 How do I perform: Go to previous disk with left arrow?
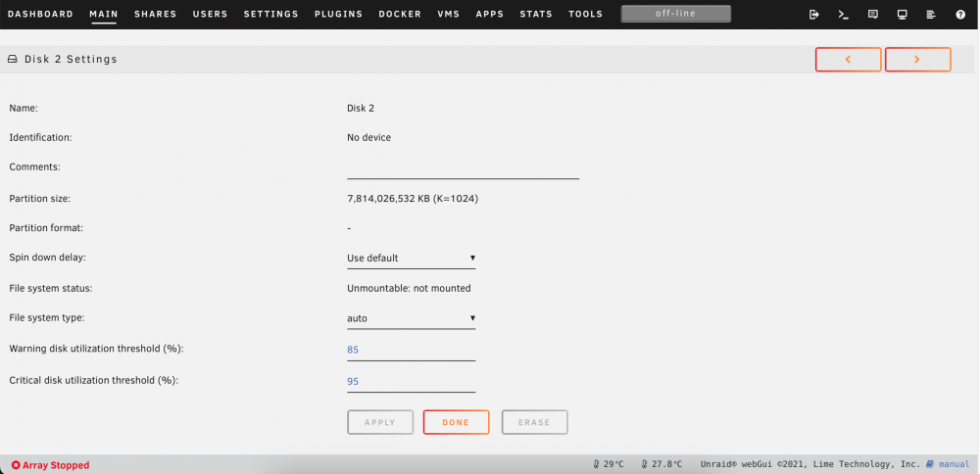(x=848, y=60)
